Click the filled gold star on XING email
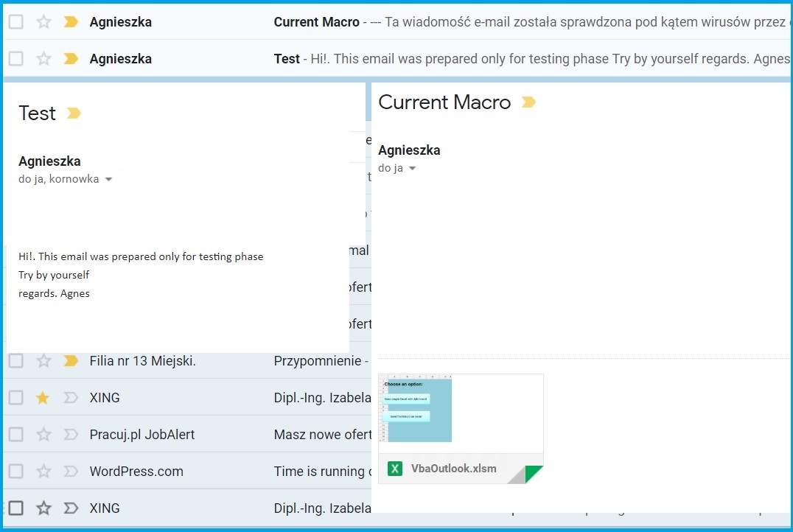Image resolution: width=793 pixels, height=532 pixels. (x=43, y=398)
